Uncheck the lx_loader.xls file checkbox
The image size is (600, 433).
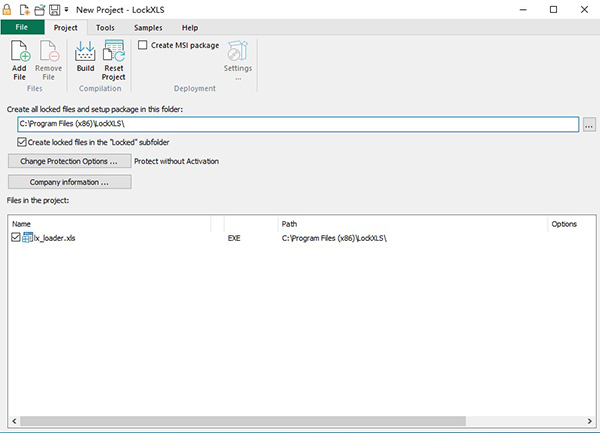tap(16, 238)
